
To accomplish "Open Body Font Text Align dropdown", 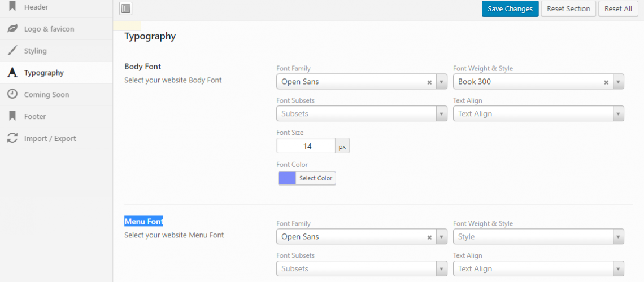I will (538, 113).
